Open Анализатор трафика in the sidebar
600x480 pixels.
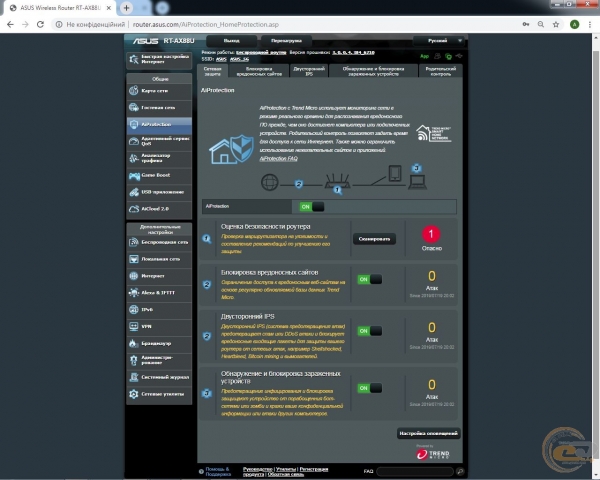click(x=159, y=158)
